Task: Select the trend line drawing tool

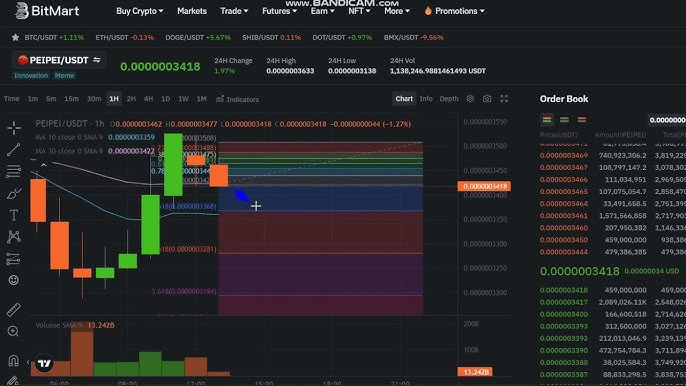Action: click(x=14, y=150)
